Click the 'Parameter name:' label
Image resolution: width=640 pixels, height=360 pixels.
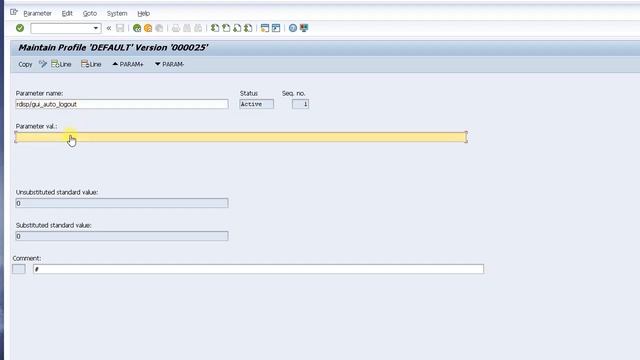(x=39, y=93)
